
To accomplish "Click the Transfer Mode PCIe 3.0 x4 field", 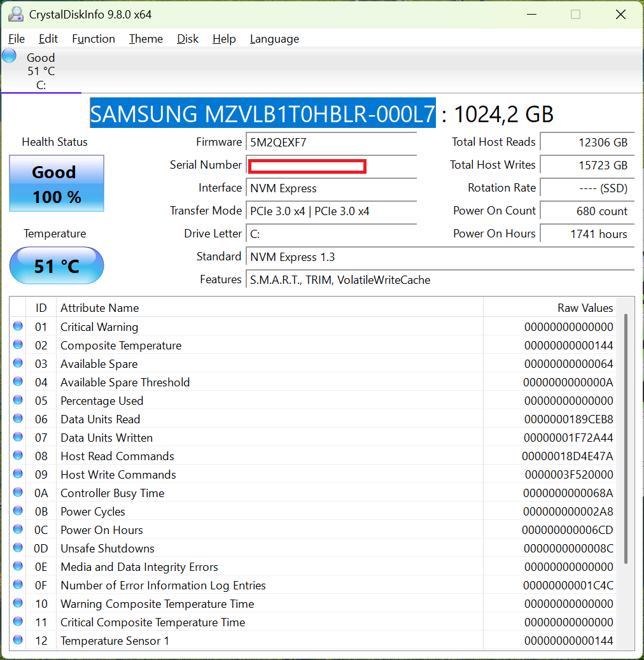I will point(332,211).
